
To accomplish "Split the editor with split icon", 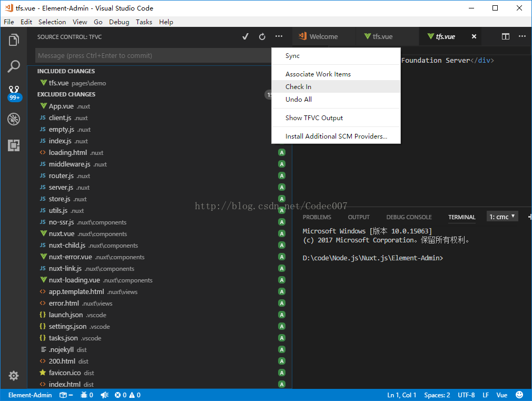I will [506, 36].
